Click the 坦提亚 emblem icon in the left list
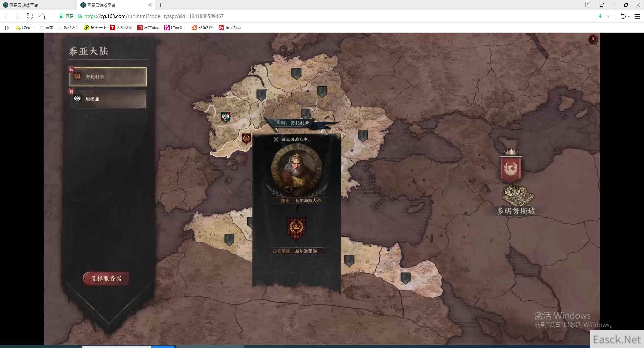This screenshot has height=348, width=644. (x=77, y=99)
